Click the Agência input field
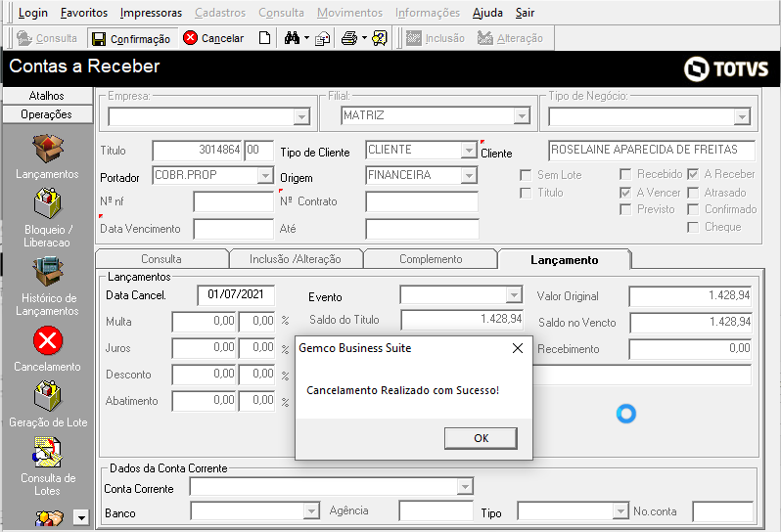This screenshot has height=532, width=781. [x=436, y=511]
